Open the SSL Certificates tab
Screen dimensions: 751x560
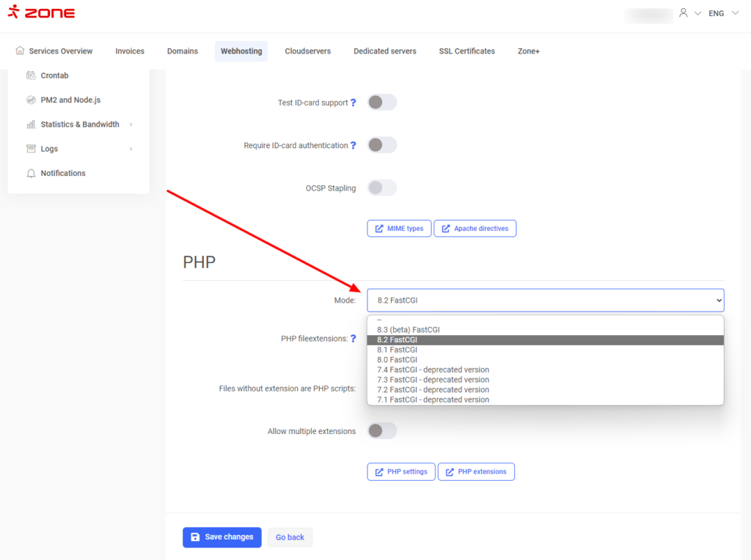(x=466, y=51)
